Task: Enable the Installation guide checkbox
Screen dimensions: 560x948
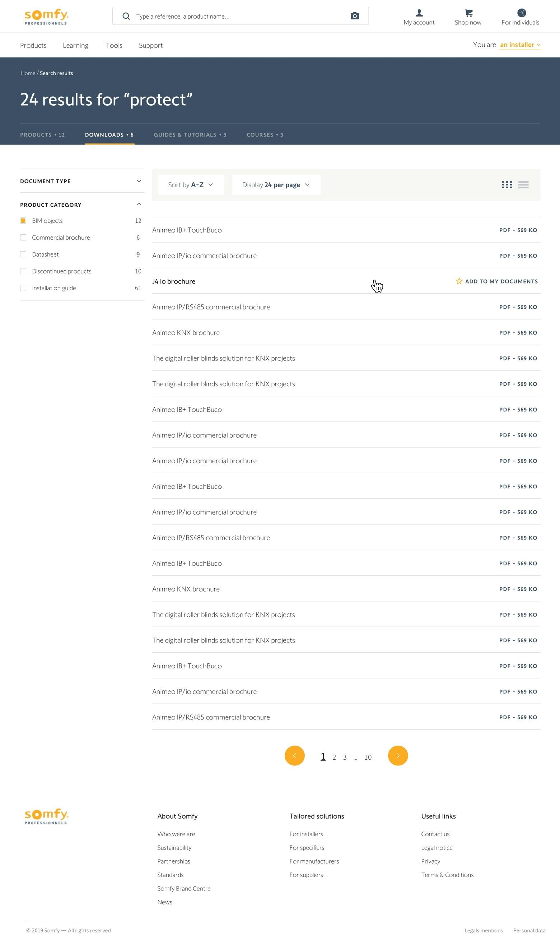Action: point(23,288)
